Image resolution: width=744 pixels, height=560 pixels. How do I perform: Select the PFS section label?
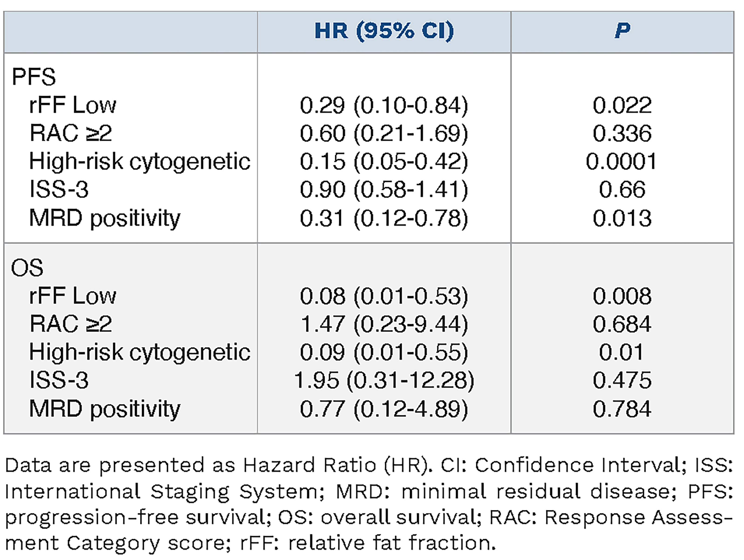(x=34, y=77)
